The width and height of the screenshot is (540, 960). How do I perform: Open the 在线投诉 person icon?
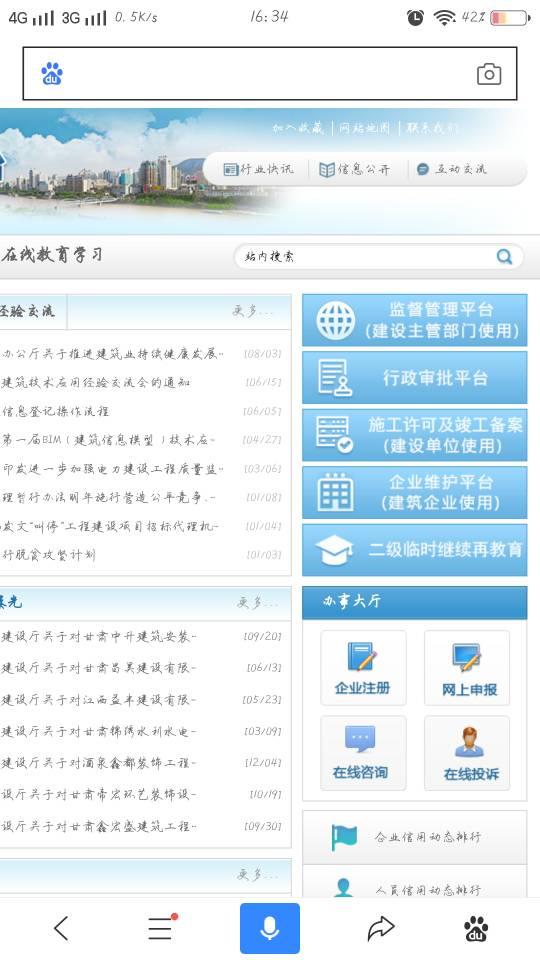point(467,753)
